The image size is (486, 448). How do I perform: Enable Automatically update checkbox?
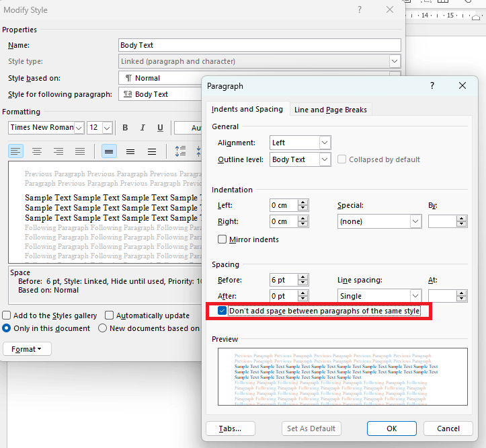tap(109, 315)
